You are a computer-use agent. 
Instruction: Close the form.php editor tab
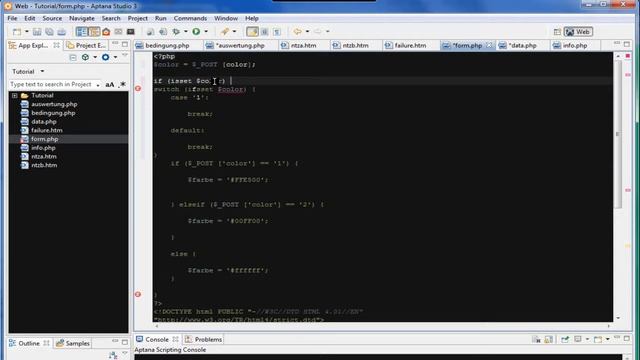click(489, 45)
